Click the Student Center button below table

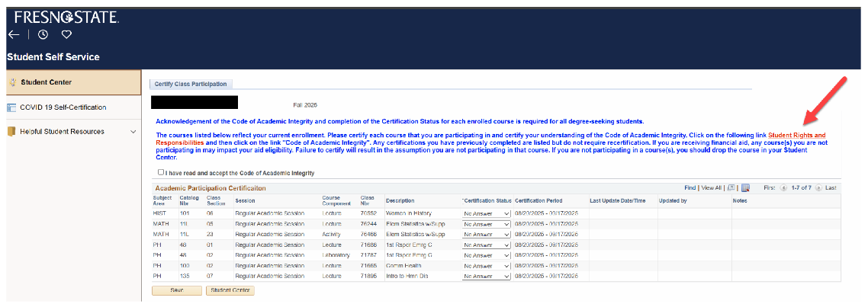[x=230, y=290]
